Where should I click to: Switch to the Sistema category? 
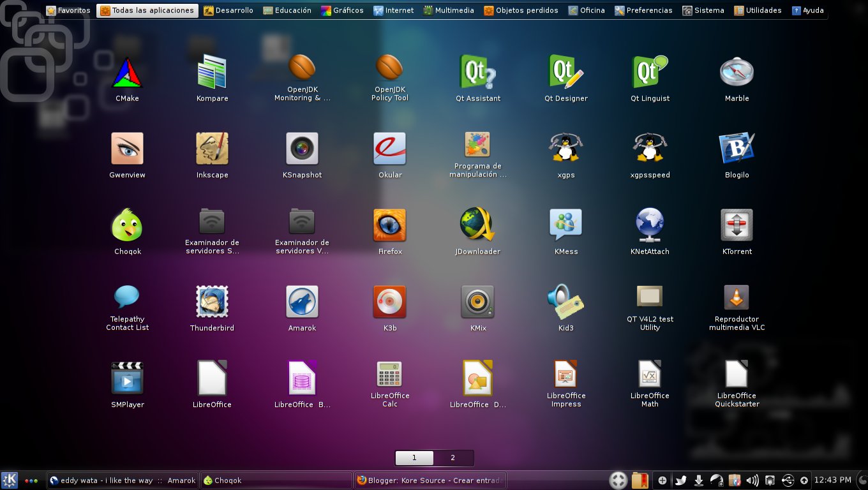click(703, 10)
